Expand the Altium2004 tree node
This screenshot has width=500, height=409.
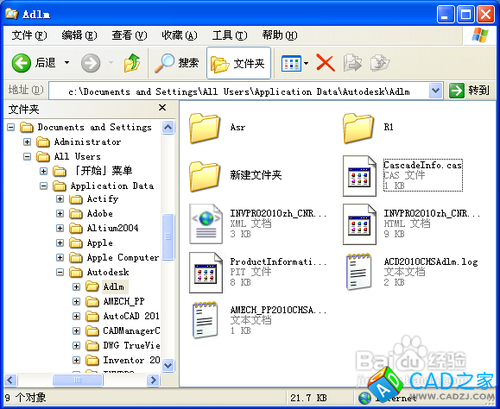(60, 228)
